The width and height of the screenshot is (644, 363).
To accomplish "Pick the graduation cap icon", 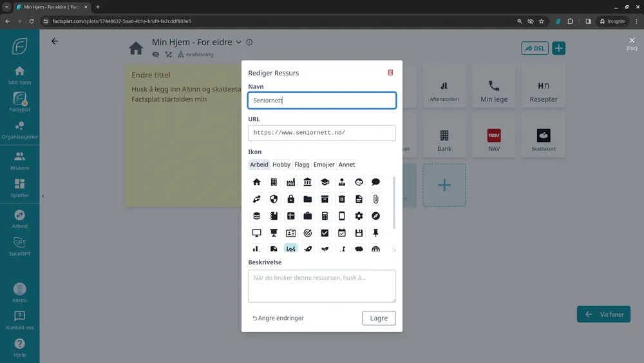I will coord(325,182).
